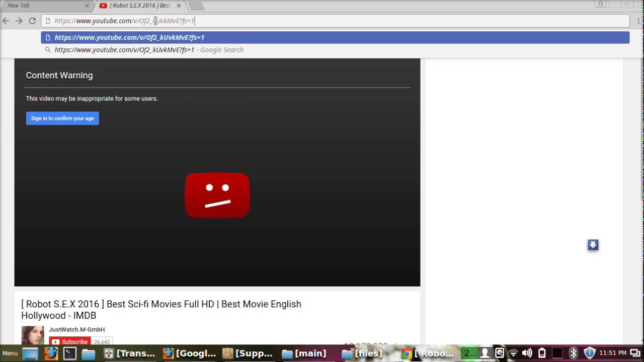
Task: Switch to the [files] folder window
Action: (362, 353)
